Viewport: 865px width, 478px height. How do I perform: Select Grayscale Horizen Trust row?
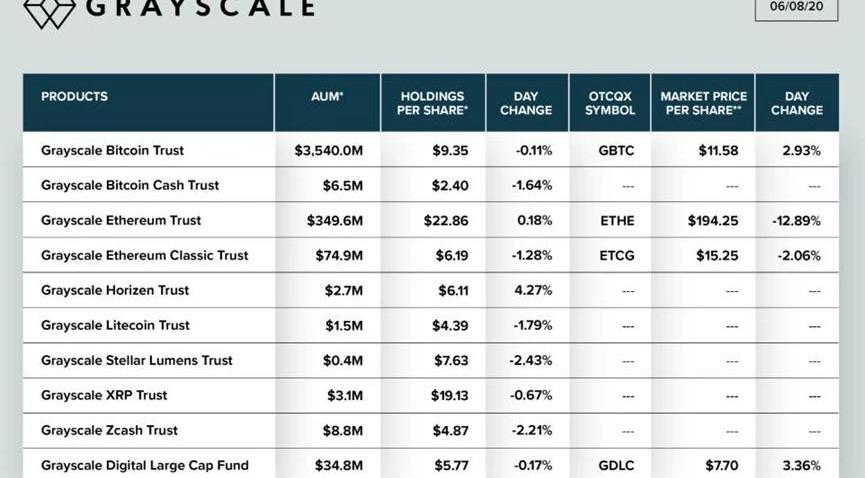[x=430, y=290]
